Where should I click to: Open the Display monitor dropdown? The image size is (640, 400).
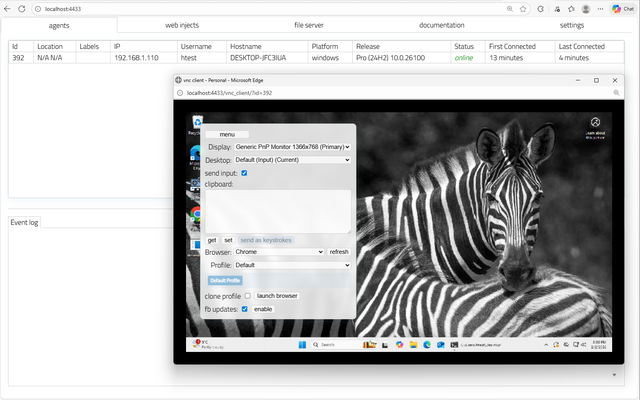[x=292, y=146]
